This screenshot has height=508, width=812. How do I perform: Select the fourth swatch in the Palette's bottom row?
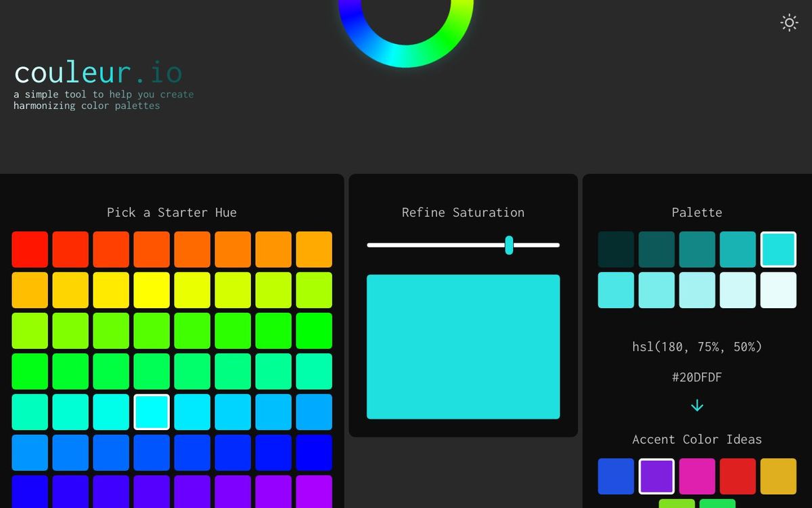738,290
